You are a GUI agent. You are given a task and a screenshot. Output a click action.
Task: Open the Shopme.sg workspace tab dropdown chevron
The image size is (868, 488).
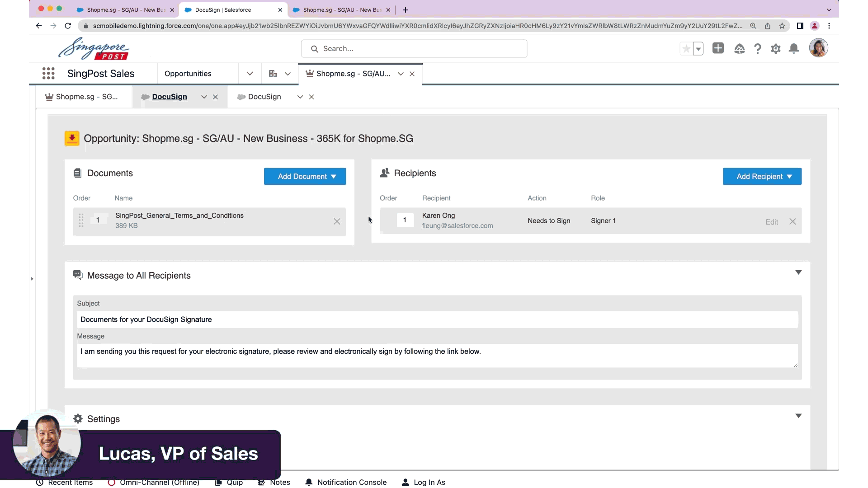pyautogui.click(x=401, y=74)
